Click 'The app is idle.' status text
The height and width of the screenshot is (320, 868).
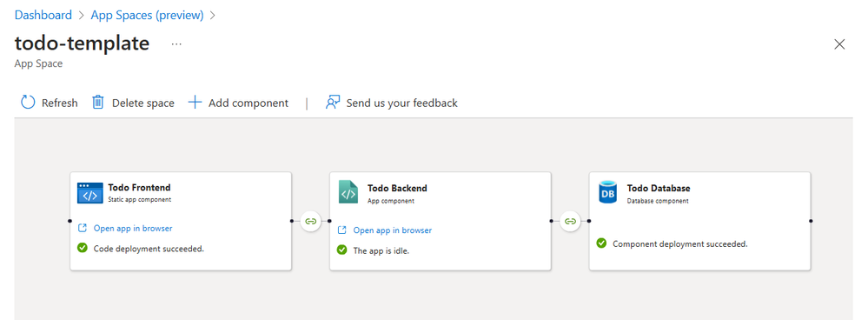coord(381,250)
